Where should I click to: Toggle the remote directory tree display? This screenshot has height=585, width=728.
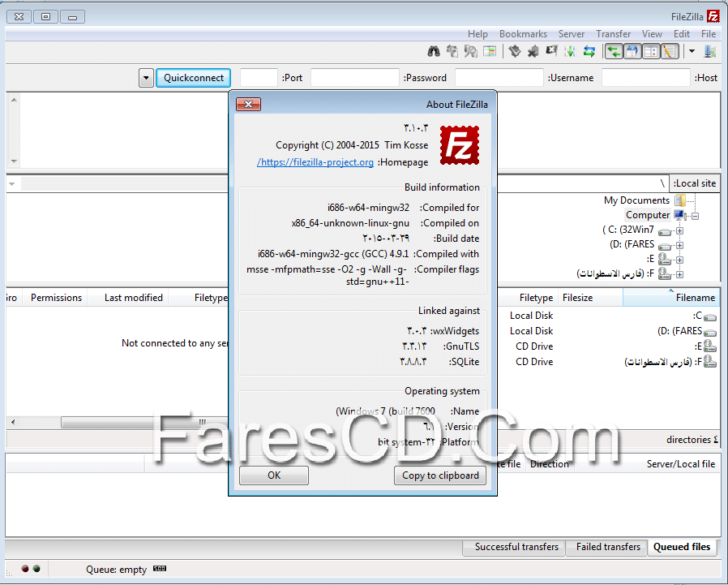pos(632,51)
